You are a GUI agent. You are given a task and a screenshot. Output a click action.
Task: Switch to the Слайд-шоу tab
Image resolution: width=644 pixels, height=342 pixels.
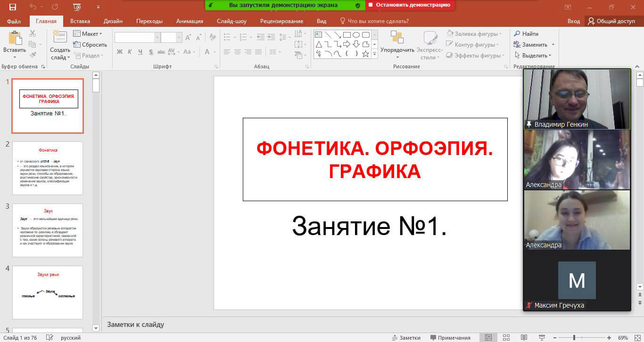tap(231, 21)
